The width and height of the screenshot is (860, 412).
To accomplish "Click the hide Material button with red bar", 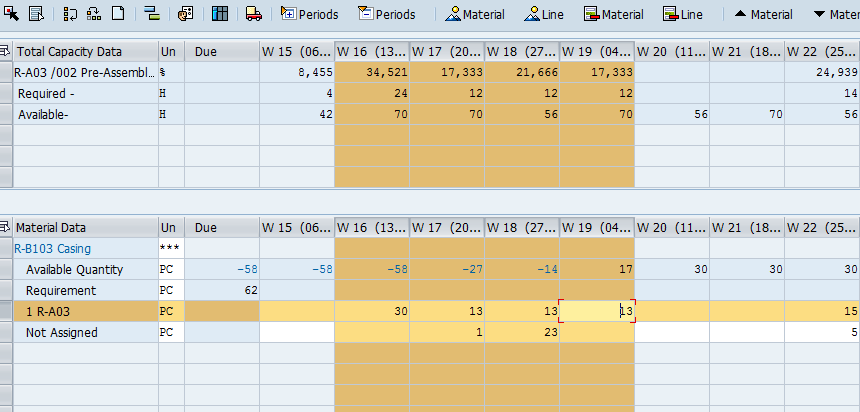I will (614, 14).
